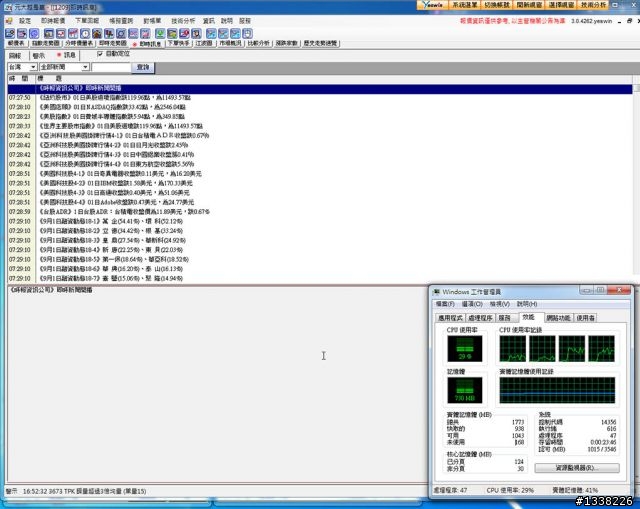Switch to the 指數走勢圖 tab
Screen dimensions: 640x509
click(x=45, y=43)
